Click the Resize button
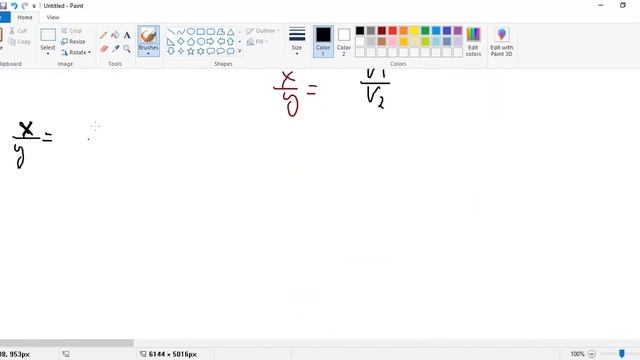This screenshot has height=360, width=640. click(73, 42)
